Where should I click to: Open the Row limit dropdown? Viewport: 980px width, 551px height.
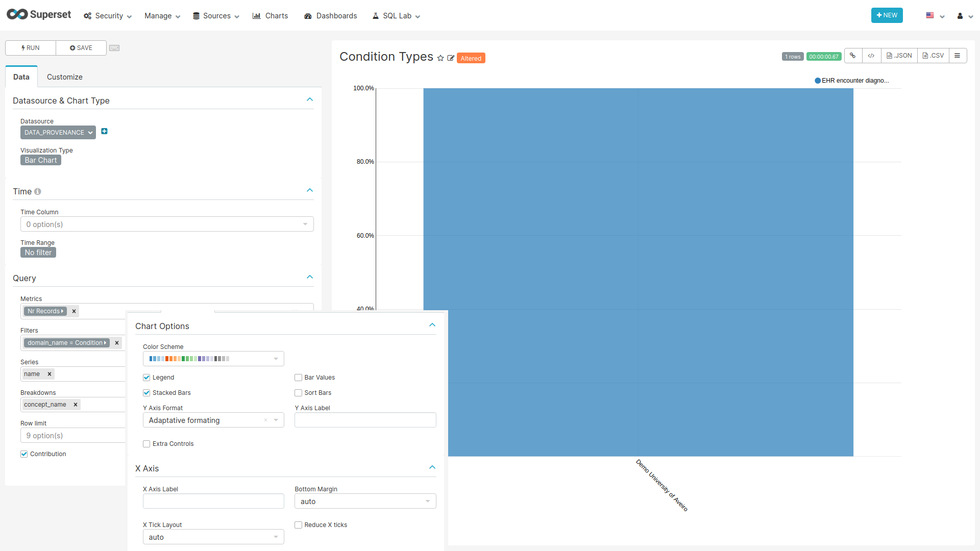coord(72,436)
